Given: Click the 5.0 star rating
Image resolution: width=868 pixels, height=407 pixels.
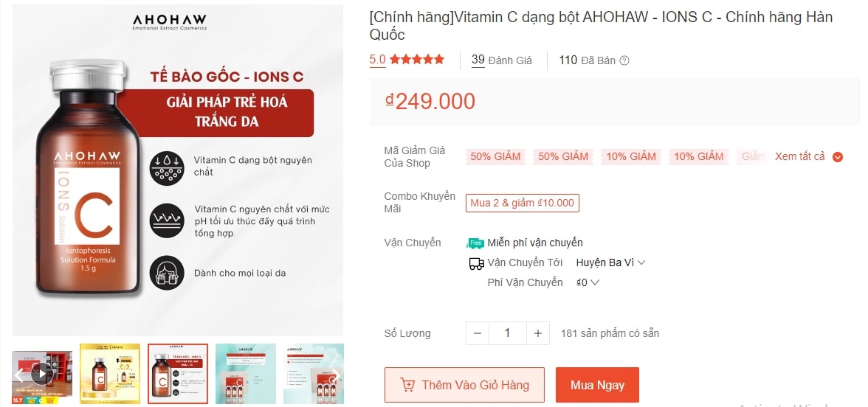Looking at the screenshot, I should pyautogui.click(x=407, y=60).
